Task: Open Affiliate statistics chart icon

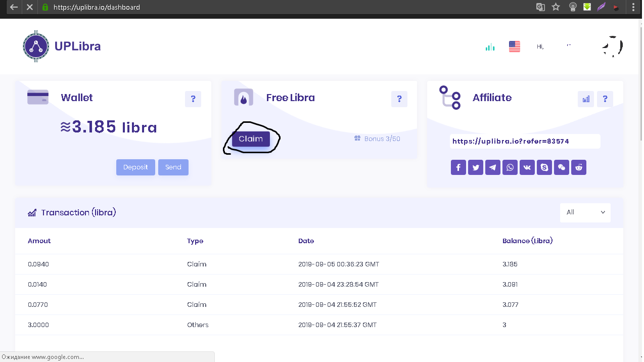Action: click(x=586, y=99)
